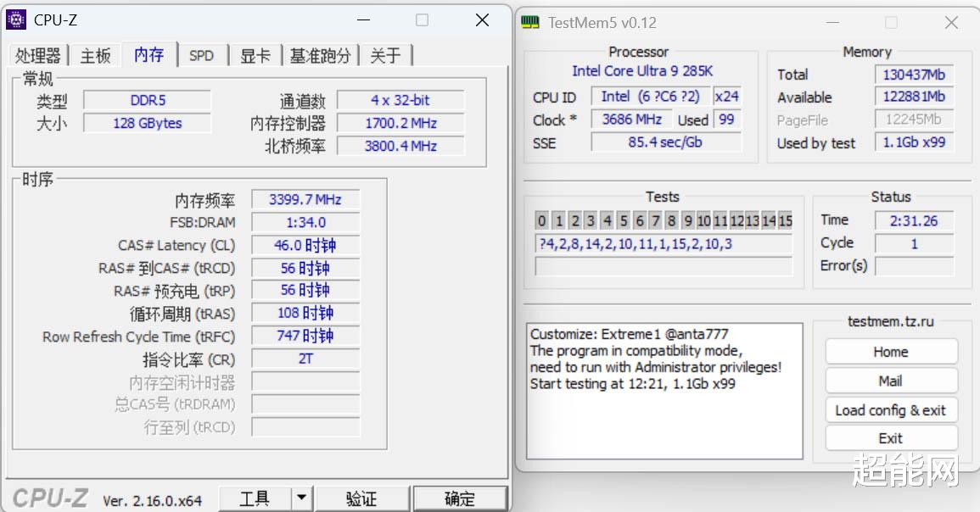The width and height of the screenshot is (980, 512).
Task: Minimize the CPU-Z window
Action: [x=364, y=20]
